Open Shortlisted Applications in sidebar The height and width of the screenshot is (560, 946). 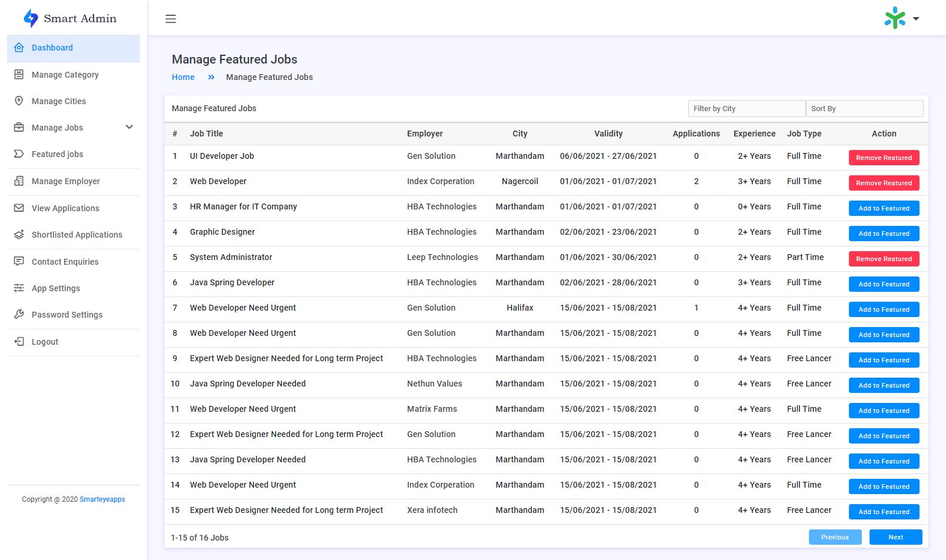pyautogui.click(x=76, y=235)
